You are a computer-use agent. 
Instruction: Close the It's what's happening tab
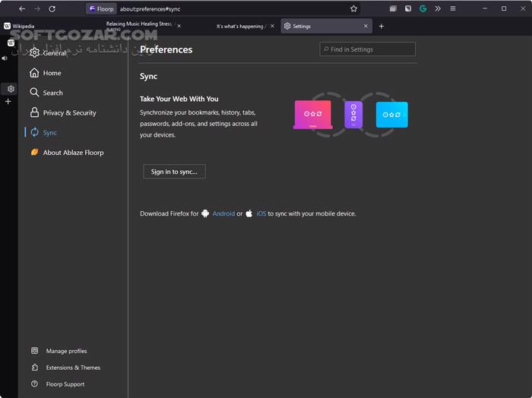[272, 26]
